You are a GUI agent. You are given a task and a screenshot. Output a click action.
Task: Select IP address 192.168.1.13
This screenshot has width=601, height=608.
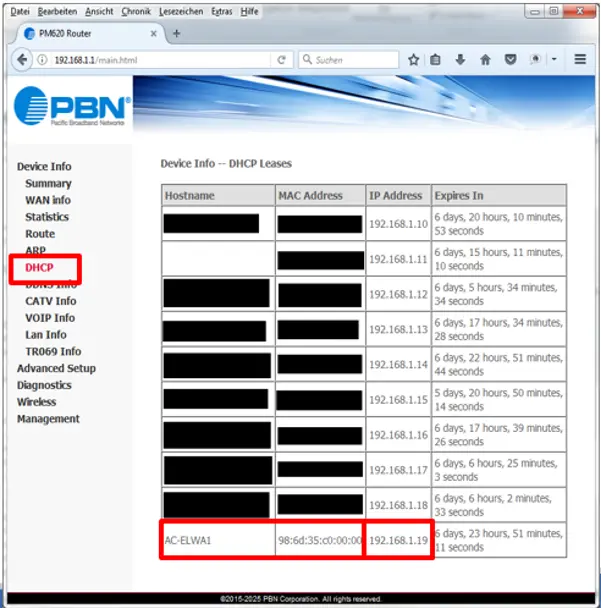click(398, 329)
